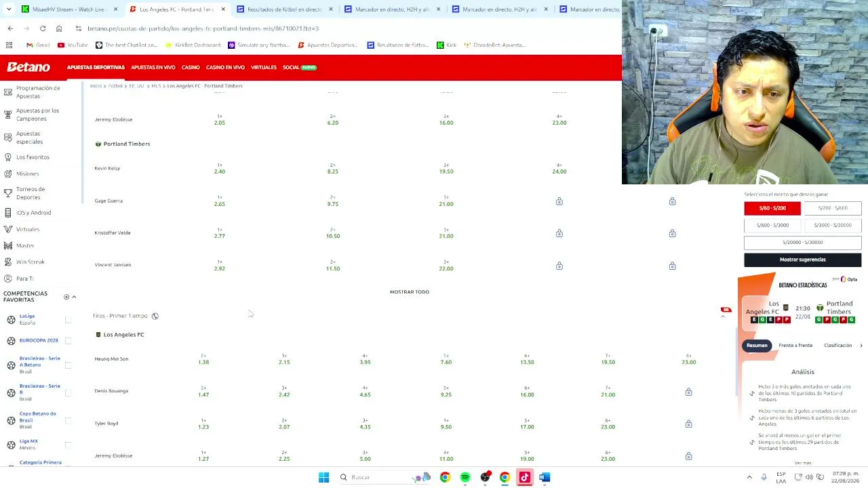Open Apuestas especiales icon in sidebar
This screenshot has width=868, height=488.
[8, 138]
